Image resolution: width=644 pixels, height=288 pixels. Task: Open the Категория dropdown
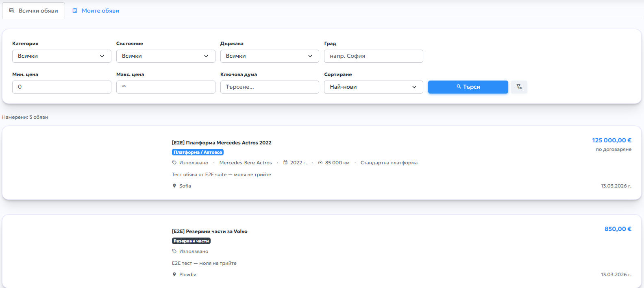click(62, 56)
